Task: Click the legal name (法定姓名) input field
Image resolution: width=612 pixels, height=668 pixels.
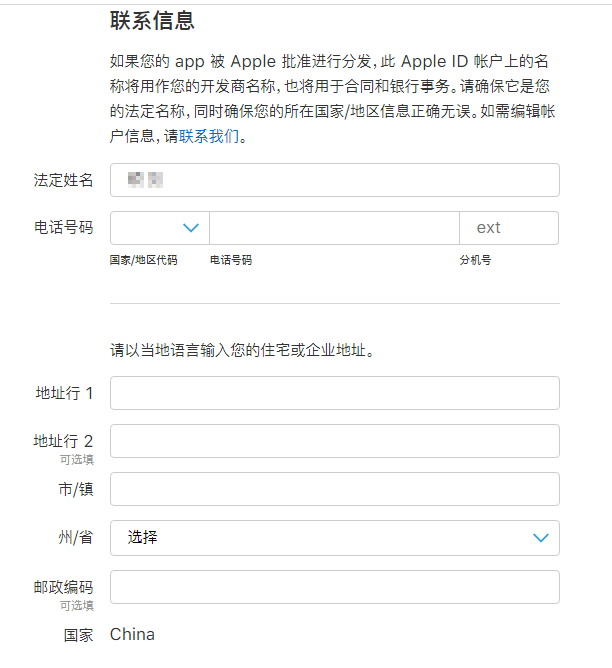Action: (334, 180)
